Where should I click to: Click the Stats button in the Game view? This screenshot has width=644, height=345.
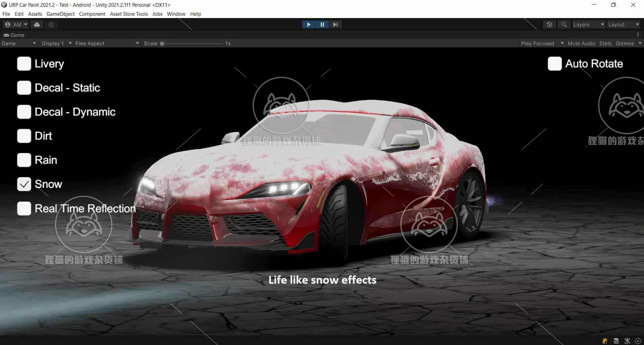(x=605, y=43)
